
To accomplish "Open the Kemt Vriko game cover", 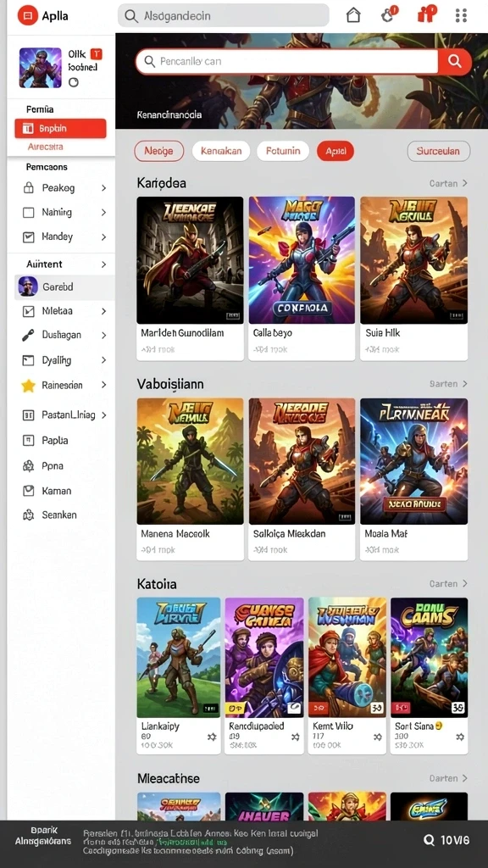I will tap(347, 658).
